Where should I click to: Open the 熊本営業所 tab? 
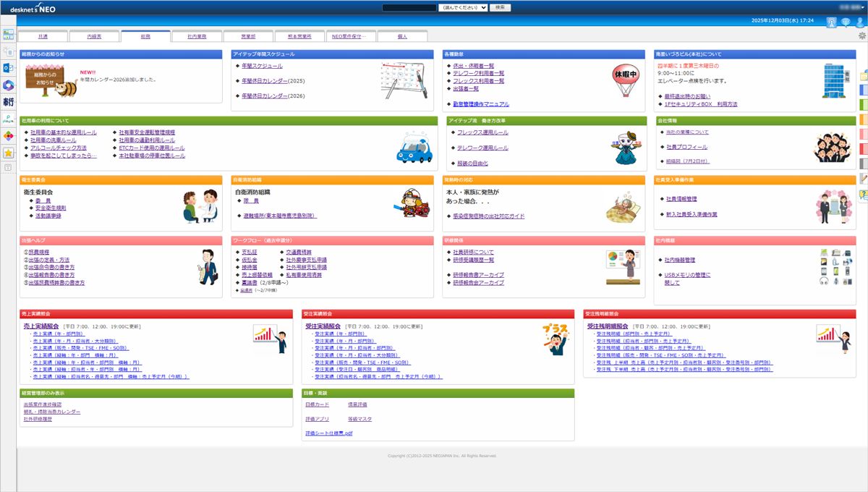(299, 36)
